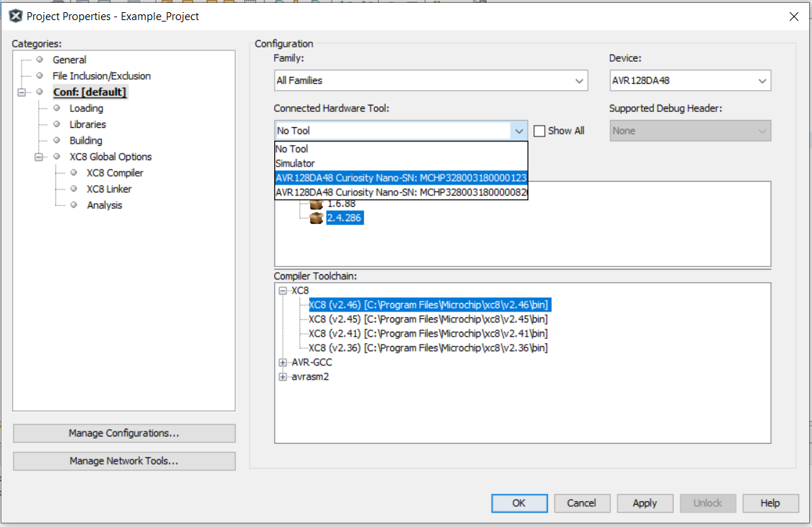812x527 pixels.
Task: Select Curiosity Nano with serial ending 000082
Action: coord(401,192)
